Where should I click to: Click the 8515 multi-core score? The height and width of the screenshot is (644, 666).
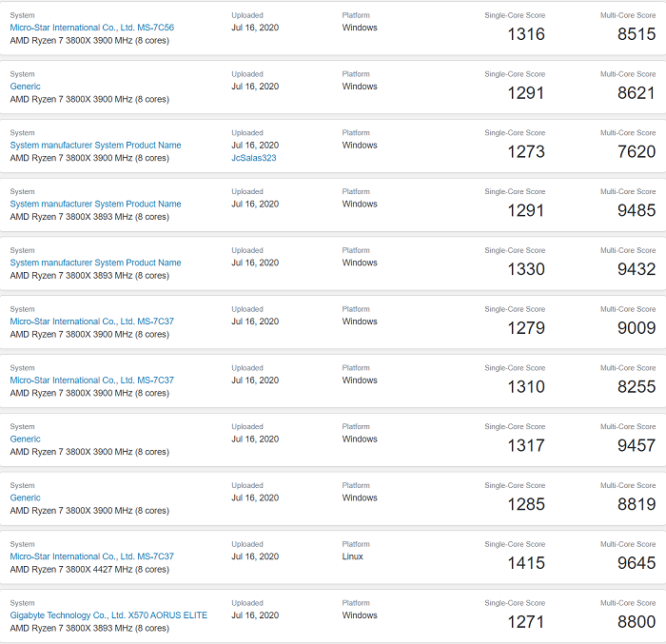tap(637, 34)
